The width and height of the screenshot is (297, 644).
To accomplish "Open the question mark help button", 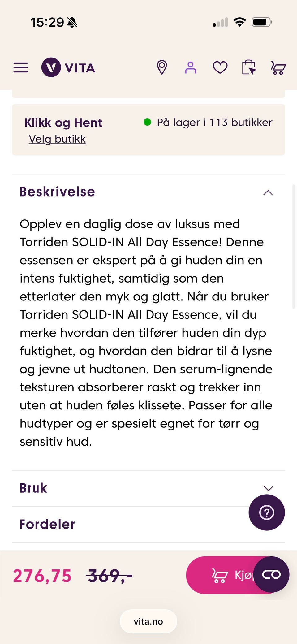I will point(266,512).
